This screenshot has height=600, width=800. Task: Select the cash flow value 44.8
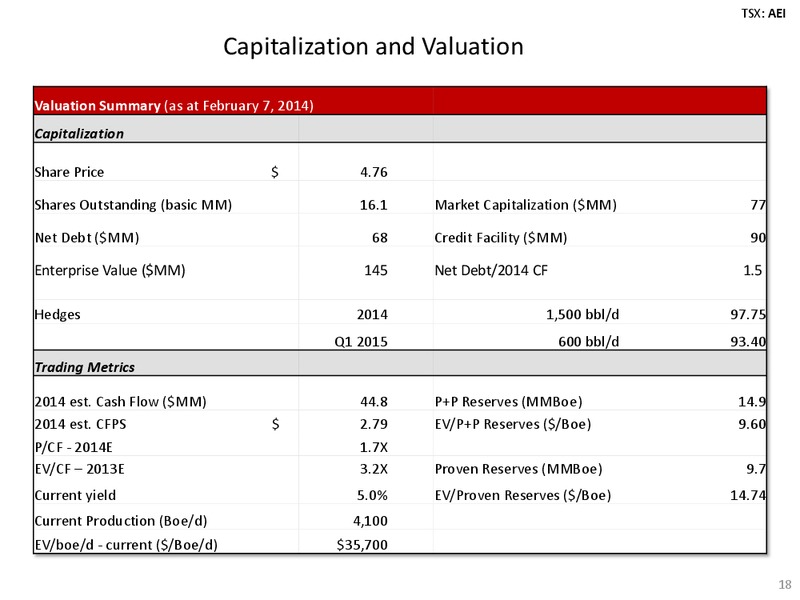point(373,402)
